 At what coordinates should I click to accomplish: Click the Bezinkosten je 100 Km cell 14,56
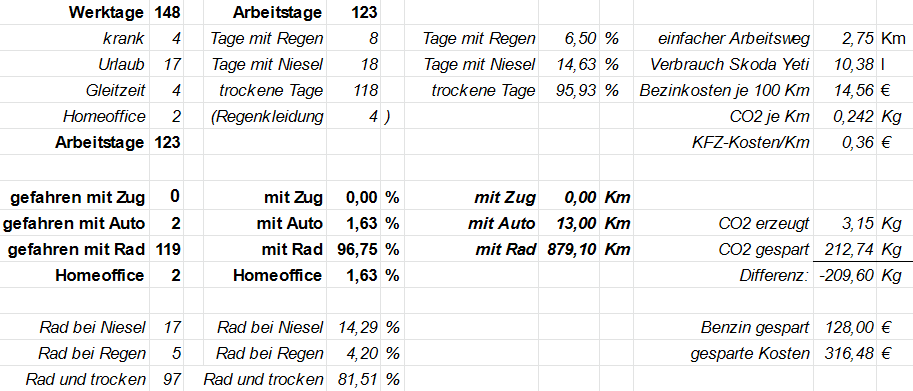point(845,90)
